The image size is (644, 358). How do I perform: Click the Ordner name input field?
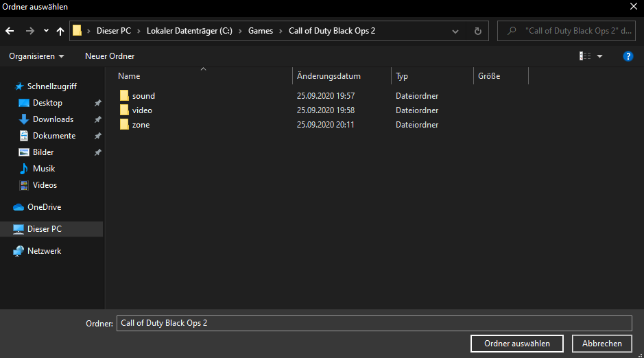(x=374, y=323)
